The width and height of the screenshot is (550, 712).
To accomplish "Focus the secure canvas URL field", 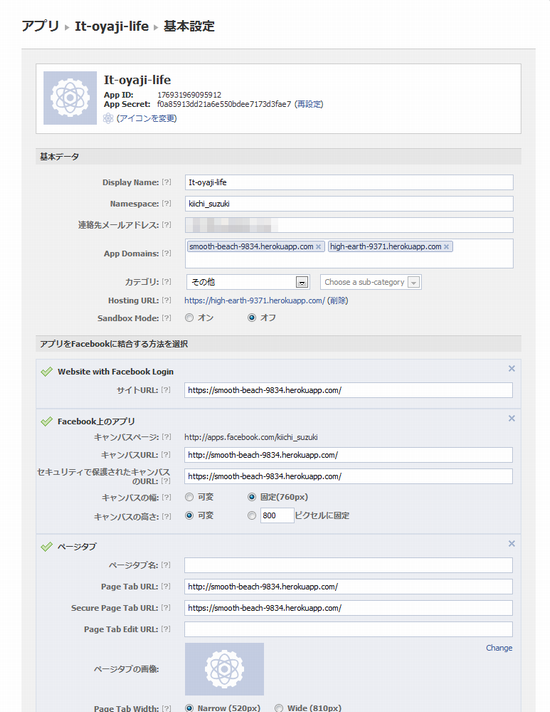I will (x=348, y=476).
